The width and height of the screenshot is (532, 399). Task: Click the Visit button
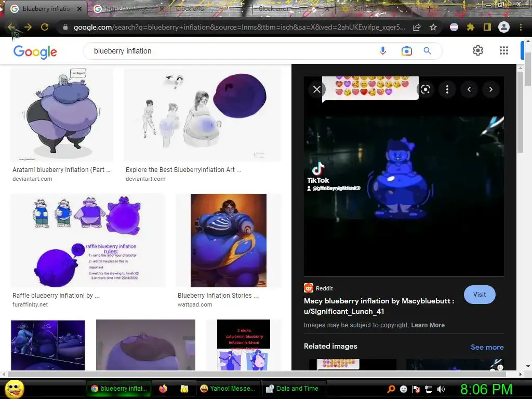click(x=480, y=295)
